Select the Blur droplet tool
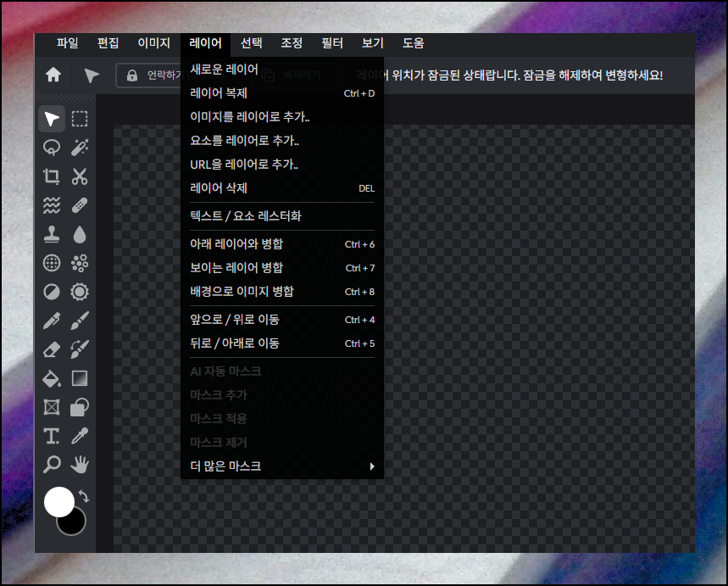 pos(80,234)
